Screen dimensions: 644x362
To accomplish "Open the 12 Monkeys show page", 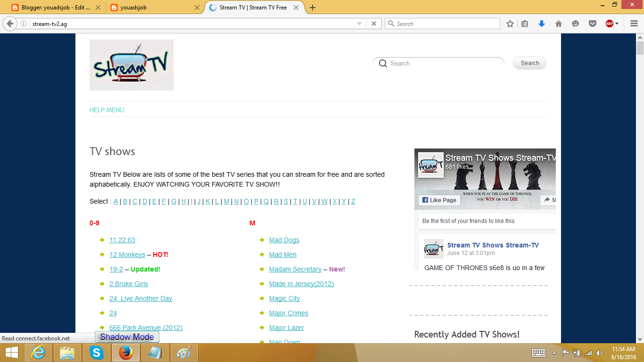I will 127,255.
